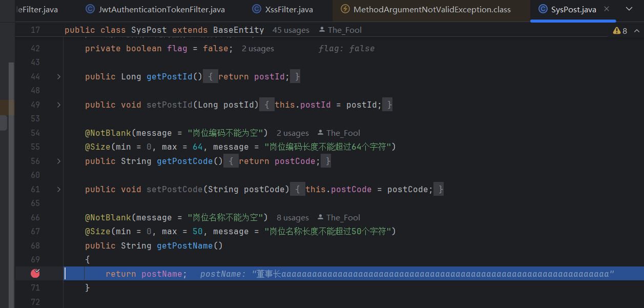This screenshot has width=644, height=308.
Task: Click the '@NotBlank' annotation on line 54
Action: [108, 133]
